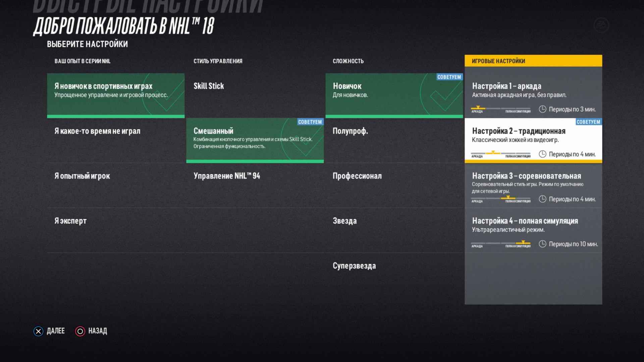The width and height of the screenshot is (644, 362).
Task: Click the arcade-simulation slider in Настройка 2
Action: tap(501, 154)
